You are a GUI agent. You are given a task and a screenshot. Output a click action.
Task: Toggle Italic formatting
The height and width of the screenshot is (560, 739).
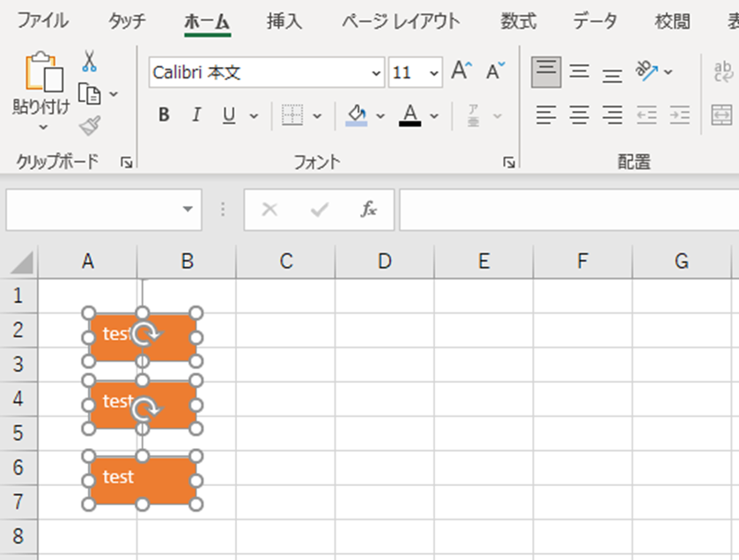196,115
